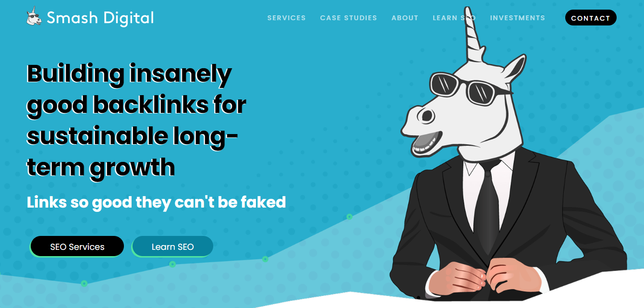Open the Services menu item
This screenshot has height=308, width=644.
point(287,18)
